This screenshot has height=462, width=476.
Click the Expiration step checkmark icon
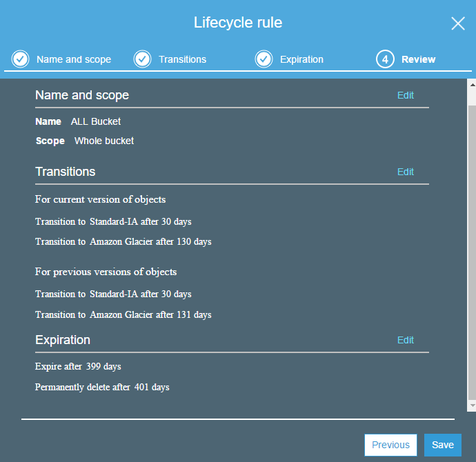tap(264, 59)
